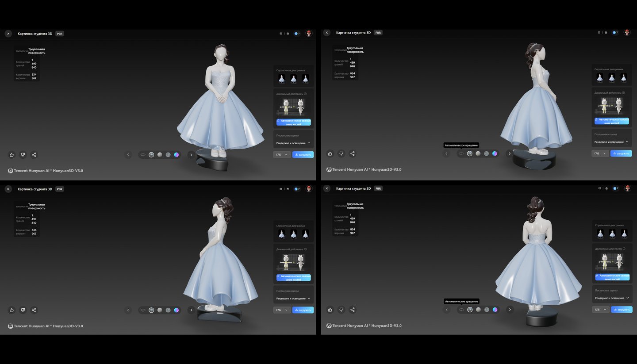Image resolution: width=637 pixels, height=364 pixels.
Task: Click share icon in right-facing side-view panel
Action: tap(353, 153)
